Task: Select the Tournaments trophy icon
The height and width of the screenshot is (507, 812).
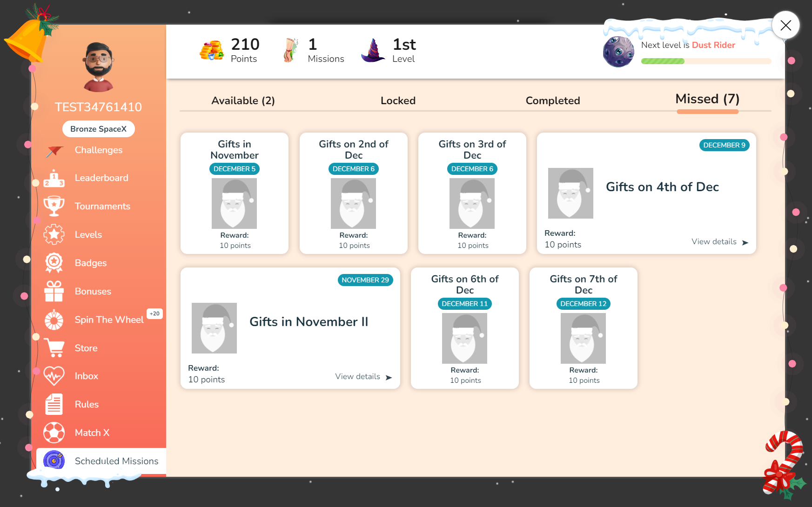Action: (x=54, y=206)
